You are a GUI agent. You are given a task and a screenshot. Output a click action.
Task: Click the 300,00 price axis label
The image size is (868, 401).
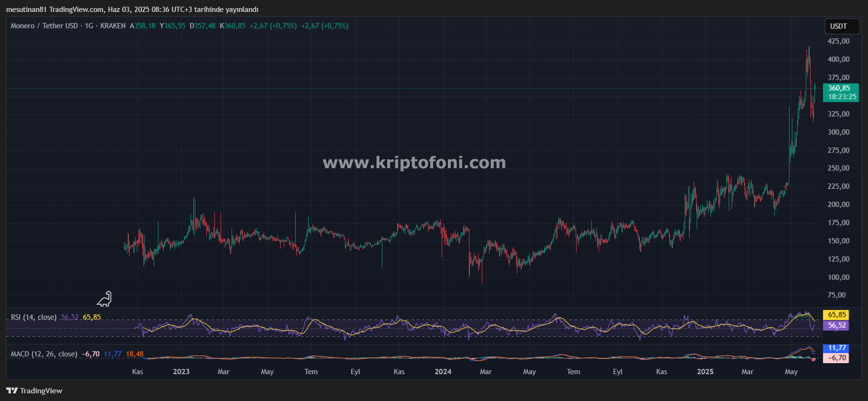pos(838,132)
